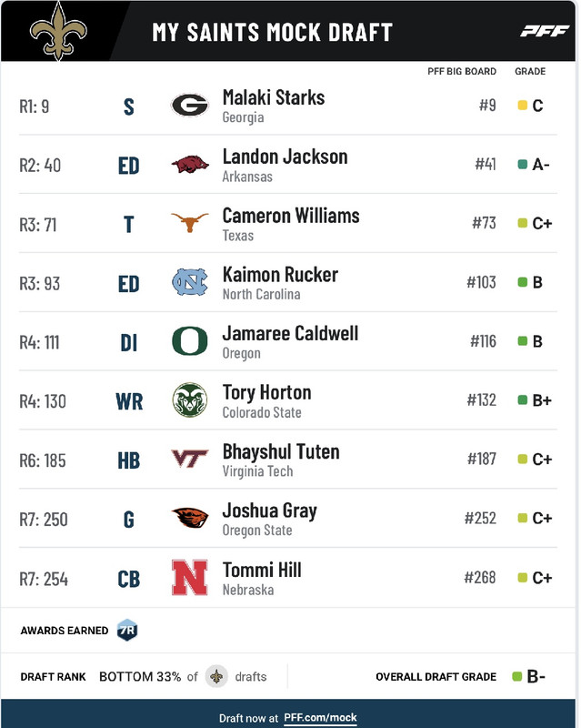Click the North Carolina Tar Heels logo
The height and width of the screenshot is (728, 581).
click(190, 282)
